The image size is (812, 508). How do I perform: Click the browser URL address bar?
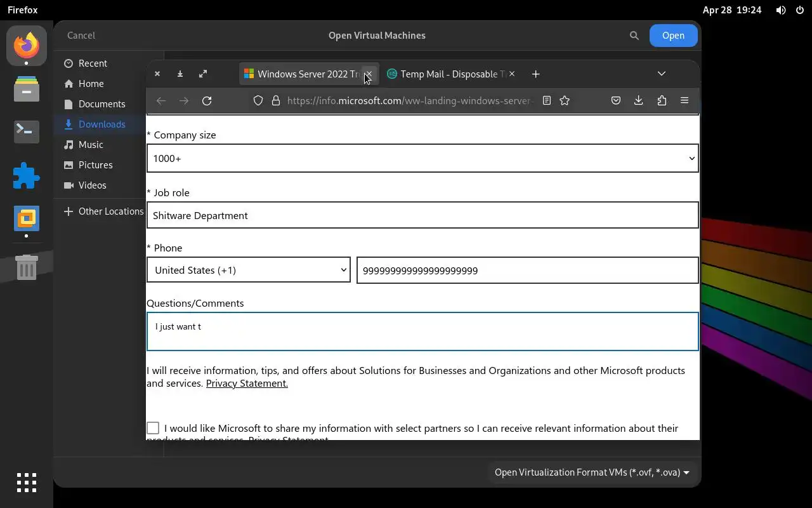click(409, 100)
